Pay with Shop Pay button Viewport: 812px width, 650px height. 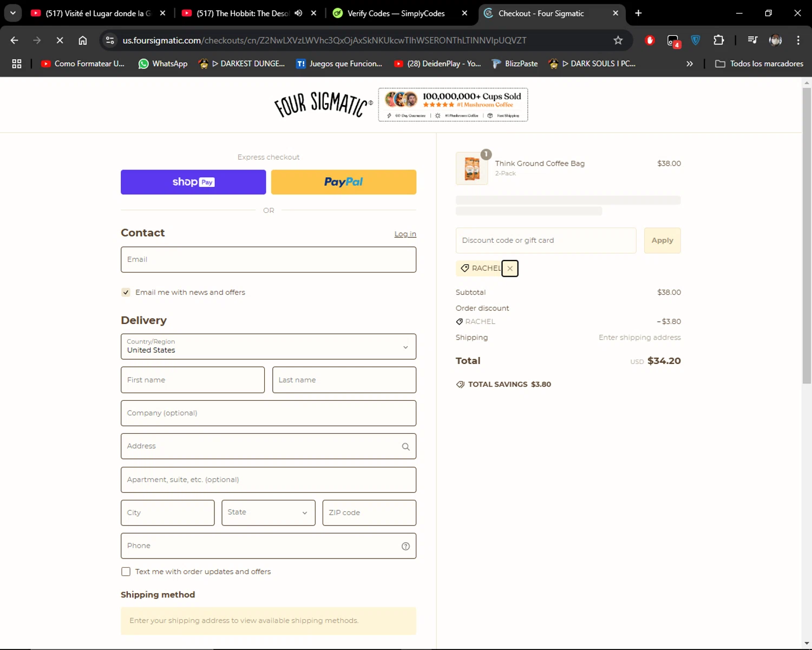(193, 182)
